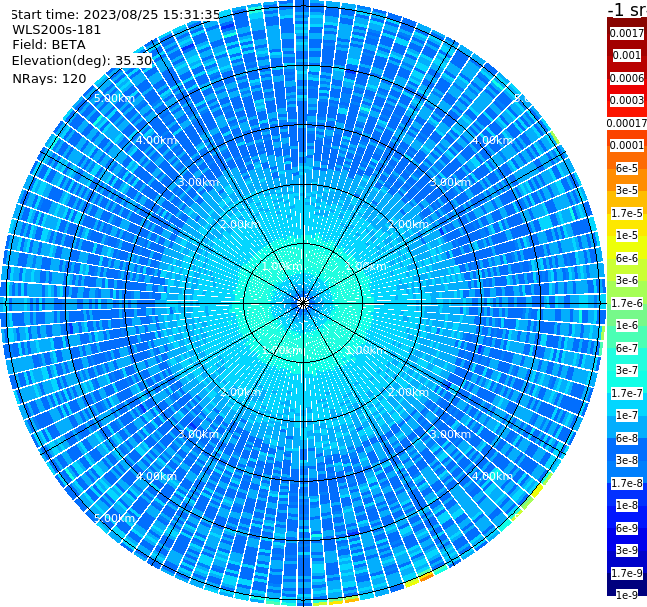Click the lower-left 3.00km range label

pos(198,434)
